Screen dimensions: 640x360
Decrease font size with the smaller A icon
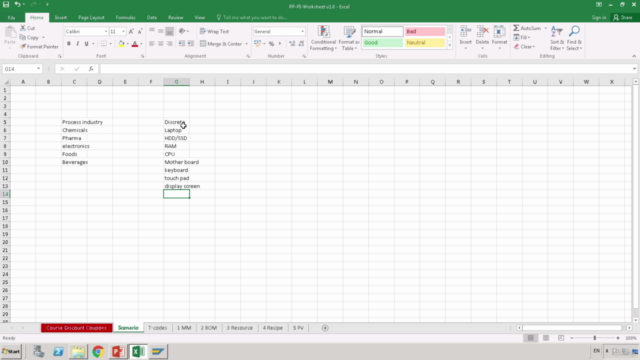click(140, 31)
